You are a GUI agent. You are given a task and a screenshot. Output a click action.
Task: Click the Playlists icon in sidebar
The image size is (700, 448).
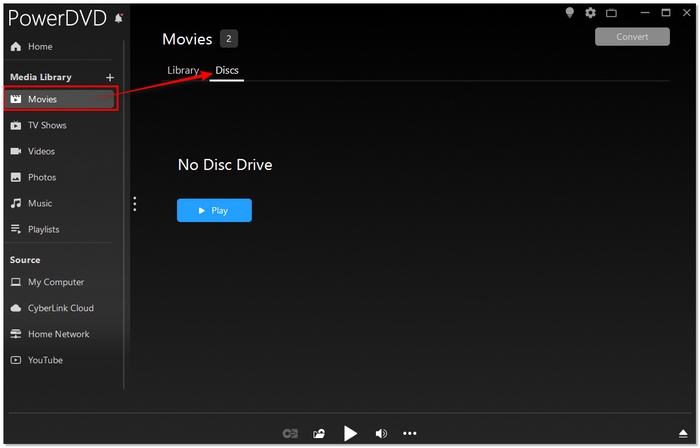pyautogui.click(x=16, y=229)
